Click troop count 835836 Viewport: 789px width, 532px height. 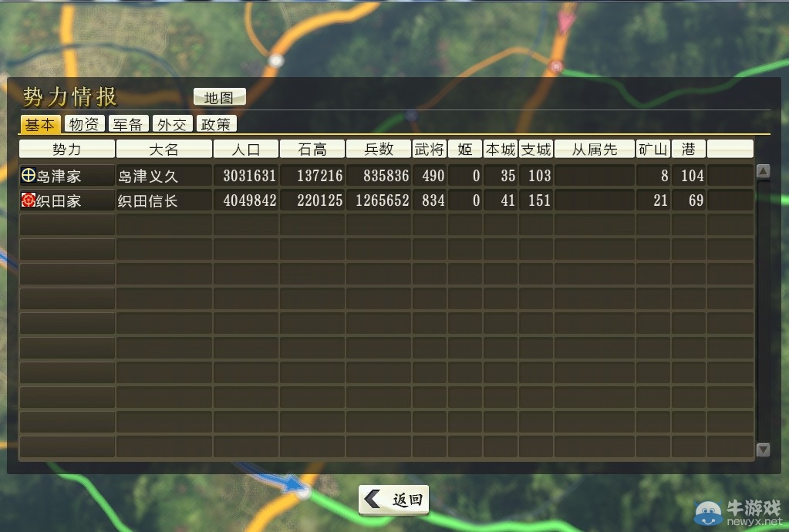(386, 176)
